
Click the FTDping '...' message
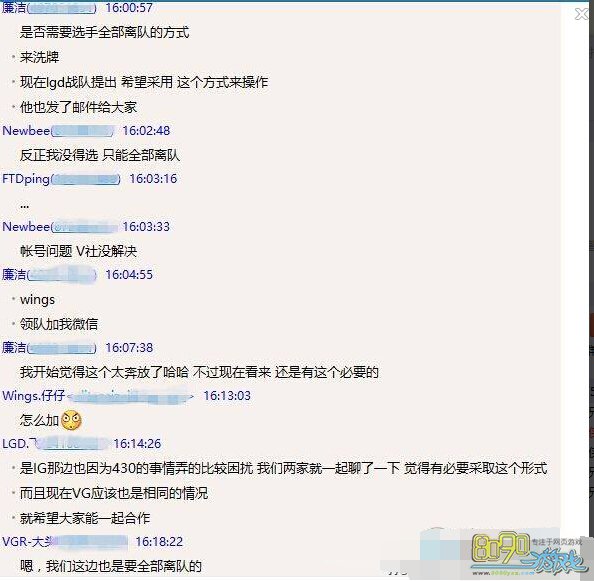[x=25, y=206]
